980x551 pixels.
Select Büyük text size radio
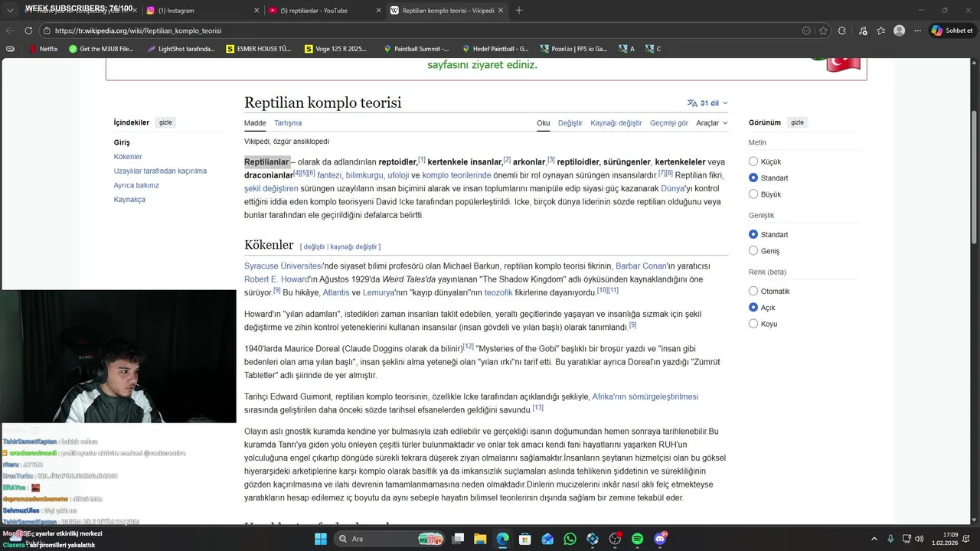tap(753, 194)
